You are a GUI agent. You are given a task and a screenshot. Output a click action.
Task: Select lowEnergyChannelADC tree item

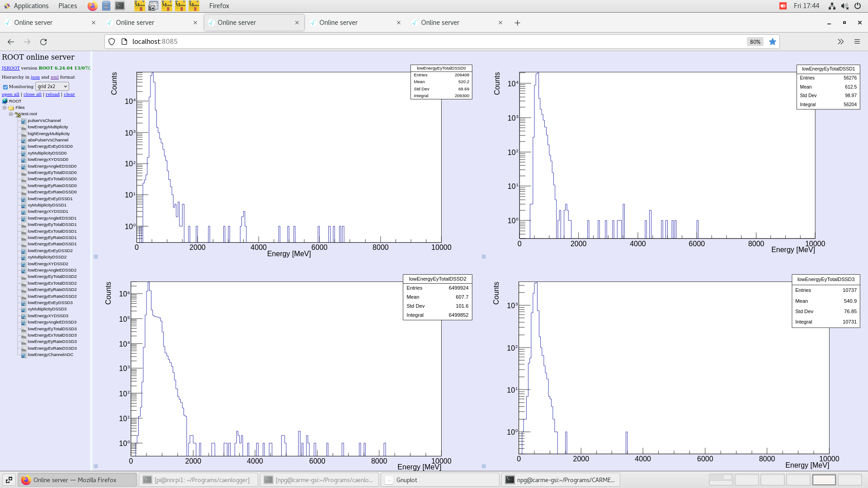pyautogui.click(x=50, y=355)
